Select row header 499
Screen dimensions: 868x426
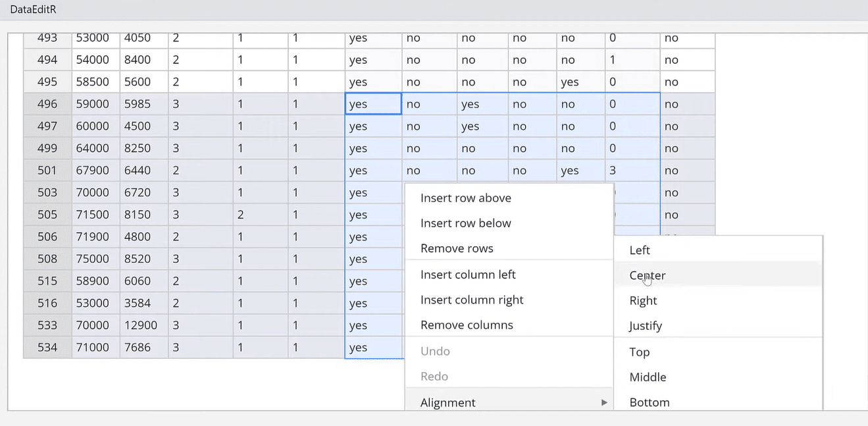[47, 148]
